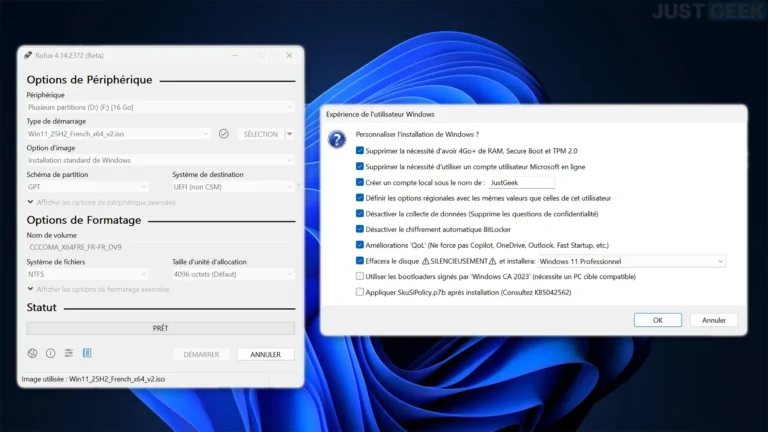Open the 'Option d'image' dropdown
The width and height of the screenshot is (768, 432).
tap(161, 160)
